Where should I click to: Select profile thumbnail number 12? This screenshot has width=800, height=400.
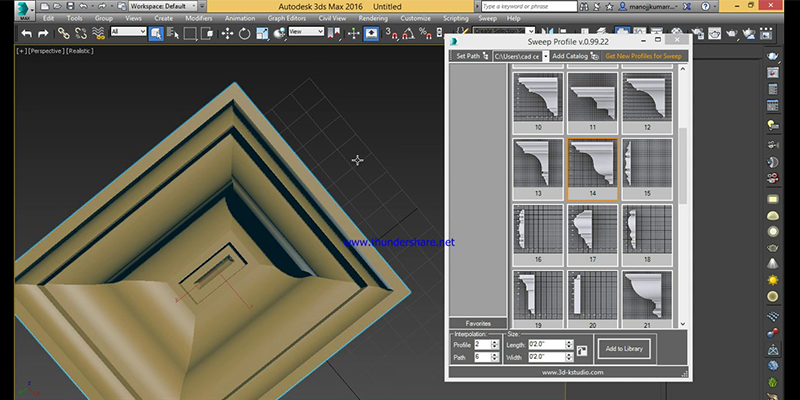(x=647, y=103)
